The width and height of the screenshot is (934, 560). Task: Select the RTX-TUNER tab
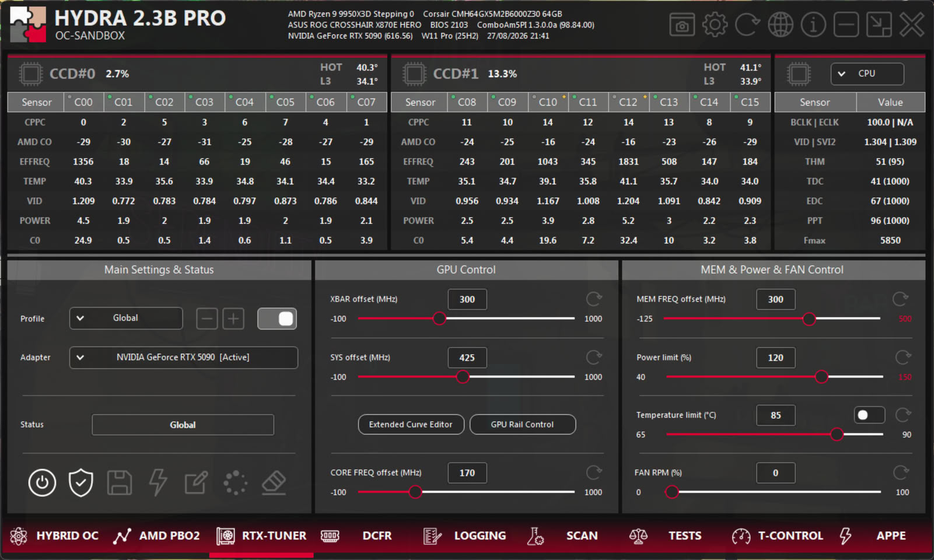[x=261, y=536]
